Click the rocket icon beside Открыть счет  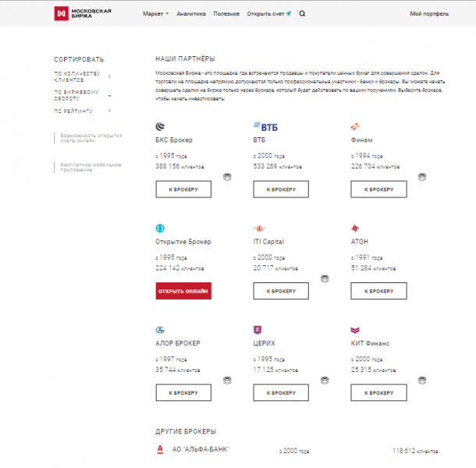click(289, 13)
